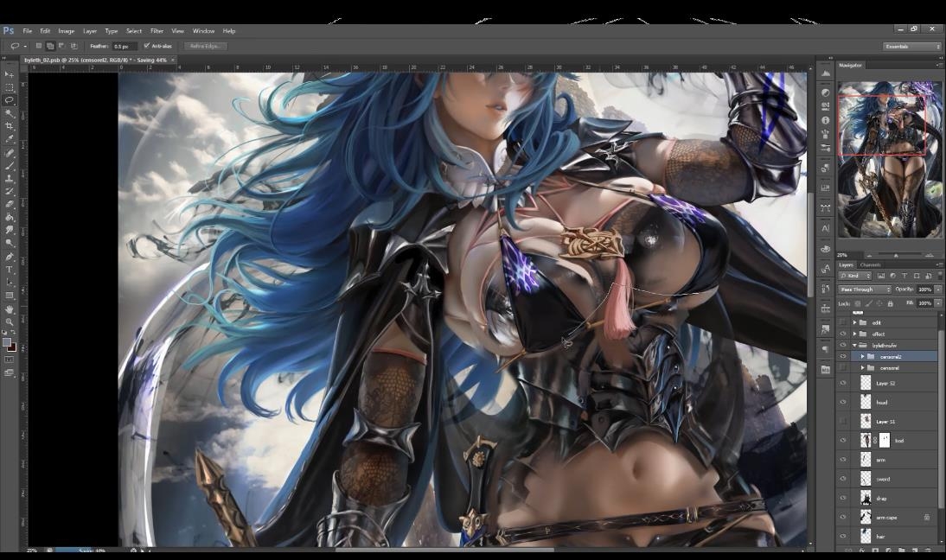Select the Brush tool

[9, 166]
